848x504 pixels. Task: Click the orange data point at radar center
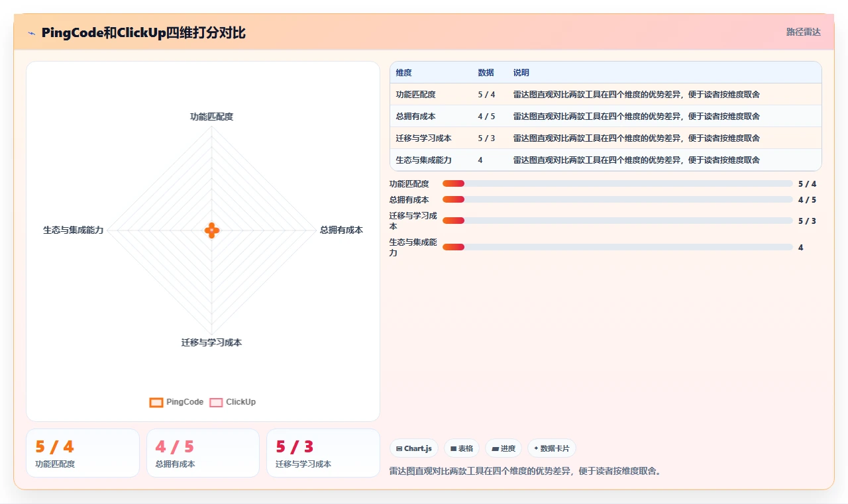211,230
